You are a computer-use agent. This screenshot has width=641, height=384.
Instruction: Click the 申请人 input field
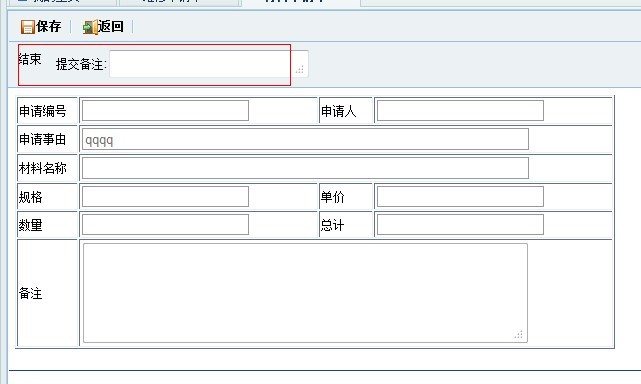point(460,110)
